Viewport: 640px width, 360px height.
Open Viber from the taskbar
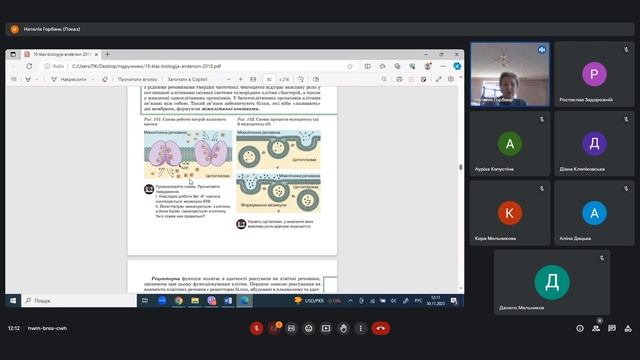(211, 300)
